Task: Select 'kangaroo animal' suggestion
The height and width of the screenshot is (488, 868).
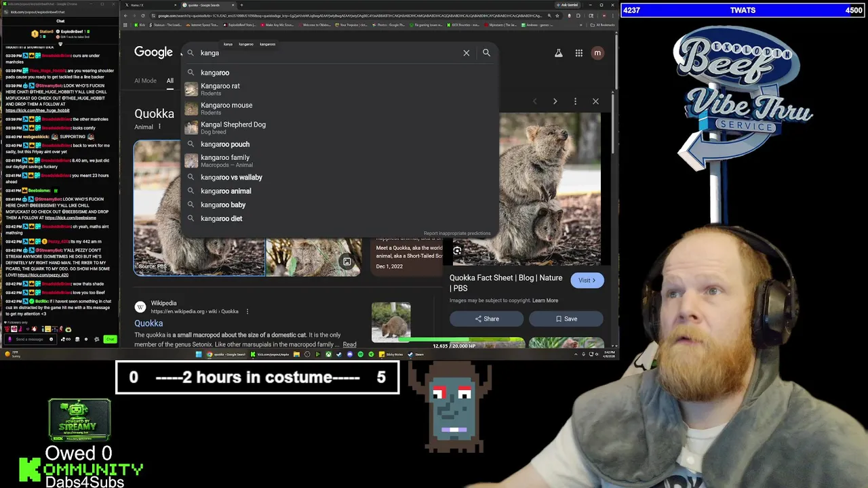Action: coord(339,191)
